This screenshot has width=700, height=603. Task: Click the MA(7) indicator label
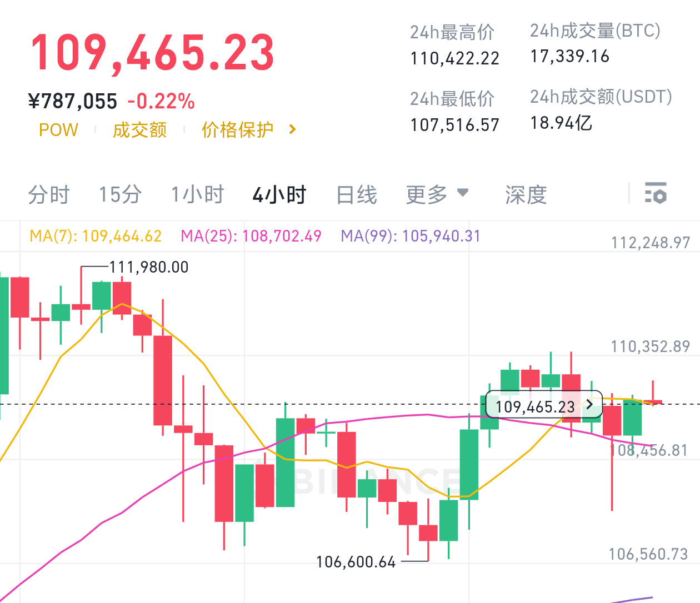[x=96, y=236]
